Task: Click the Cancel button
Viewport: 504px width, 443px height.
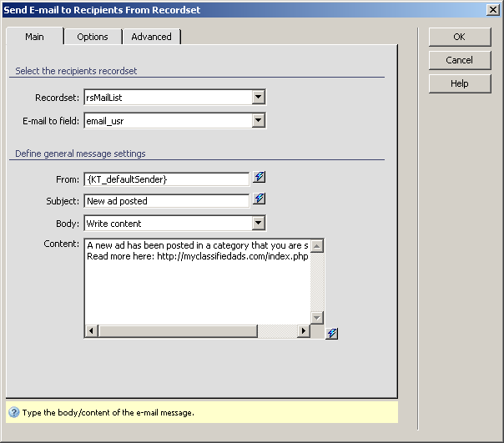Action: (459, 60)
